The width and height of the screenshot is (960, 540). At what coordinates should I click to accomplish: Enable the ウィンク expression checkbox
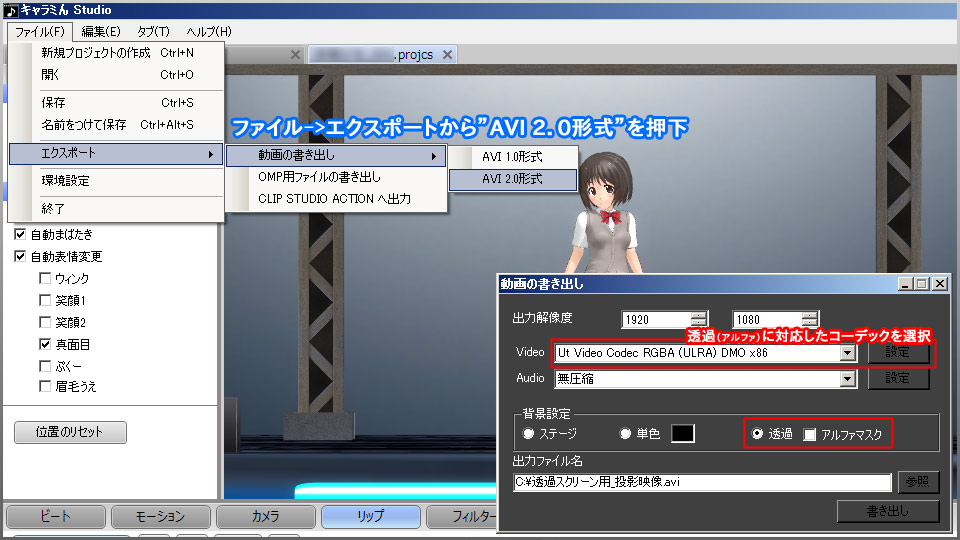45,278
